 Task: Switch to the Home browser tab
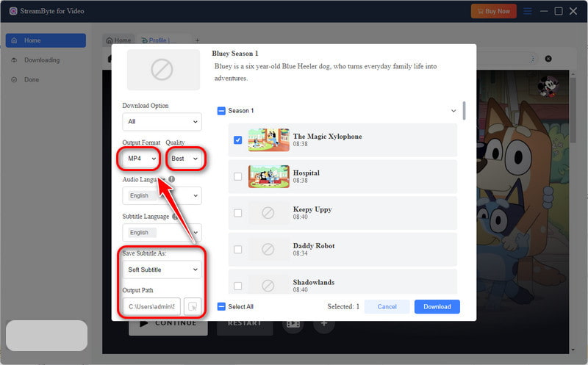(118, 40)
